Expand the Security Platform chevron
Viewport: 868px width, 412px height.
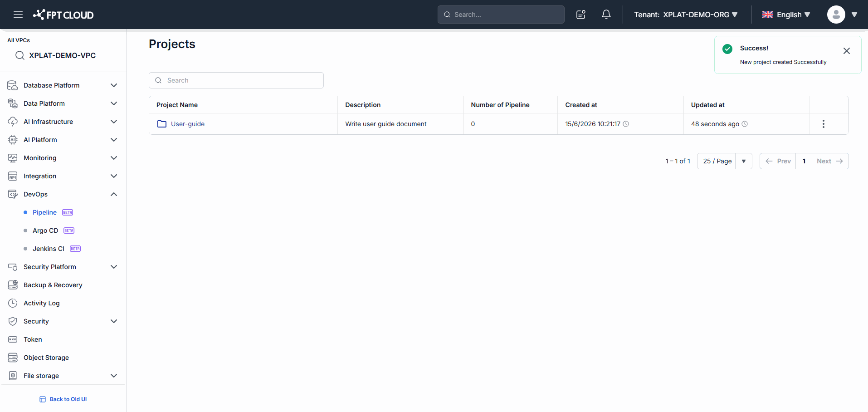pyautogui.click(x=114, y=267)
